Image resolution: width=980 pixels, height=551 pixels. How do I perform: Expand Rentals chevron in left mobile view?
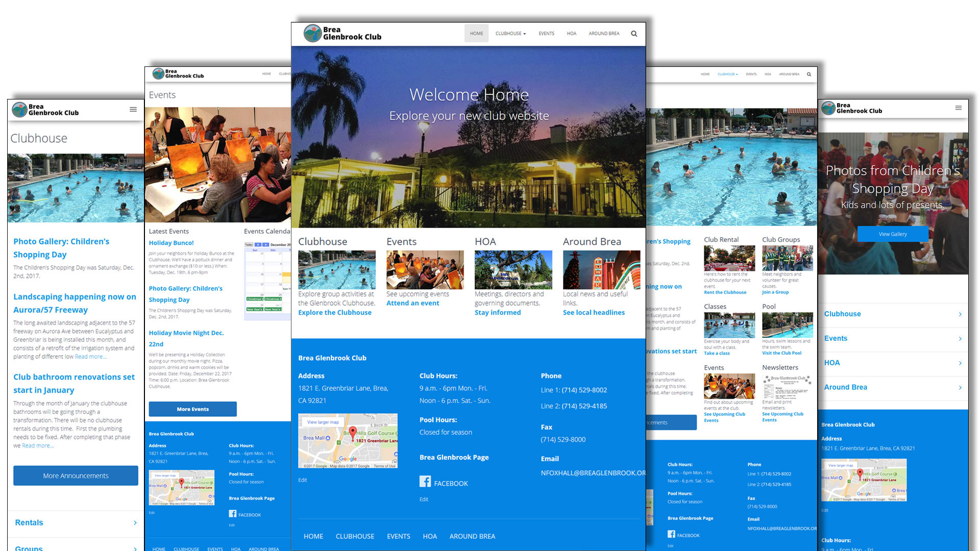[135, 522]
